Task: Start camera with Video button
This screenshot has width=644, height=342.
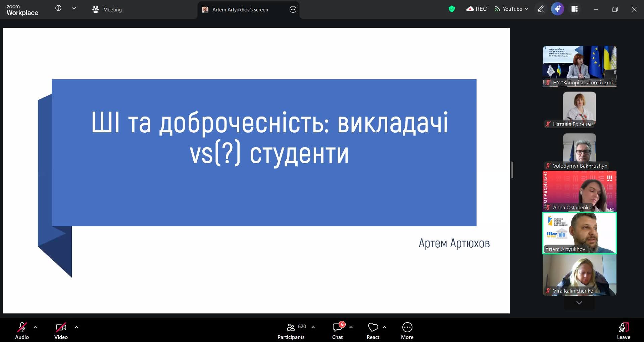Action: (x=61, y=331)
